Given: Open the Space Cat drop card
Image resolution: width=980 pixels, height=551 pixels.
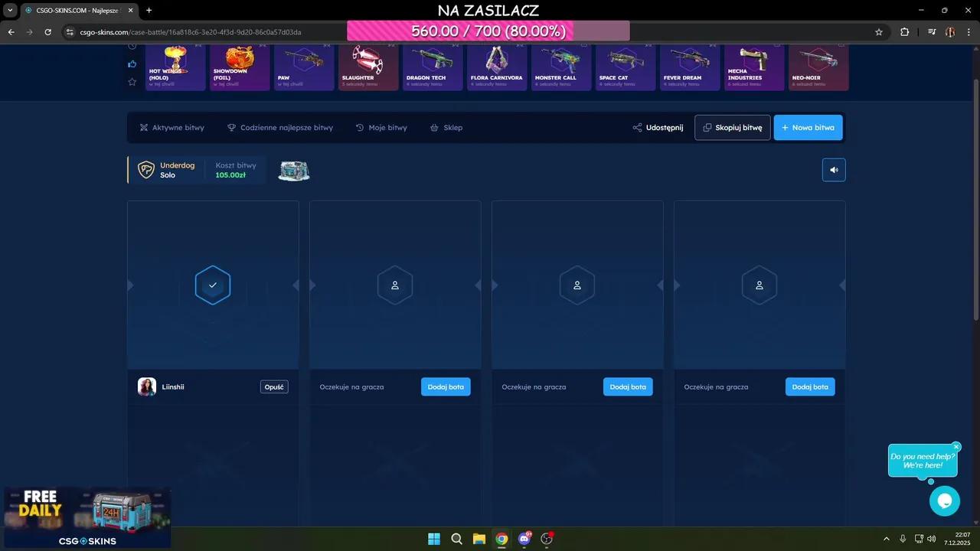Looking at the screenshot, I should [x=626, y=67].
